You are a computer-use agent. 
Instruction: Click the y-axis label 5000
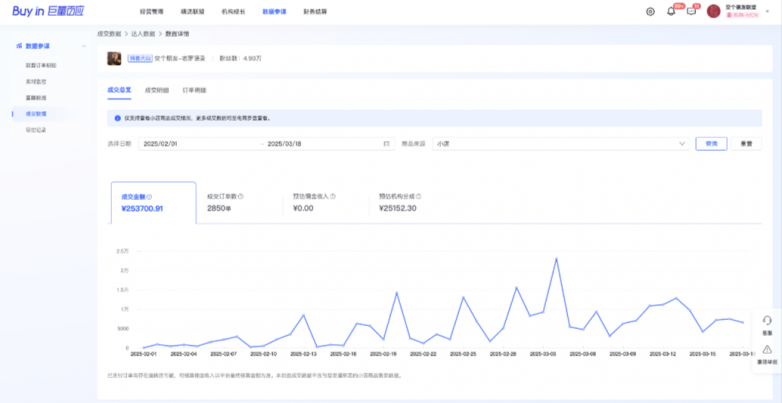[122, 329]
